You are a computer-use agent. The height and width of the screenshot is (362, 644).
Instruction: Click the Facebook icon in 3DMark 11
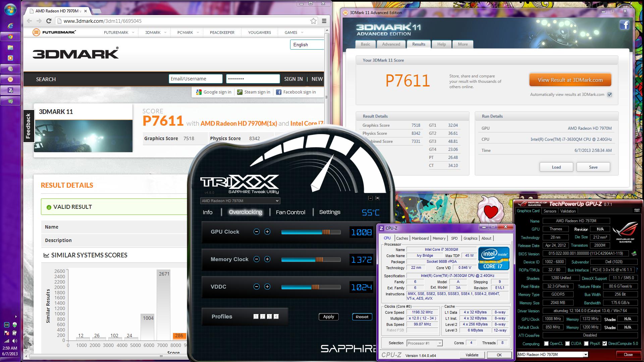(624, 25)
